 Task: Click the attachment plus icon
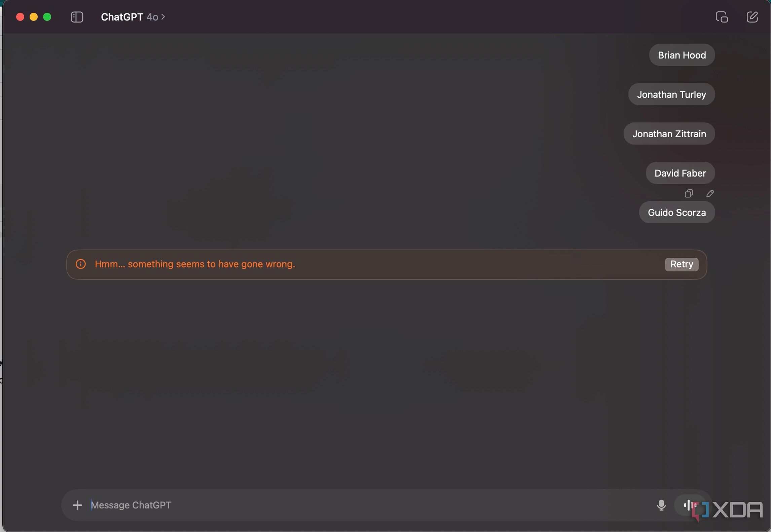(77, 504)
